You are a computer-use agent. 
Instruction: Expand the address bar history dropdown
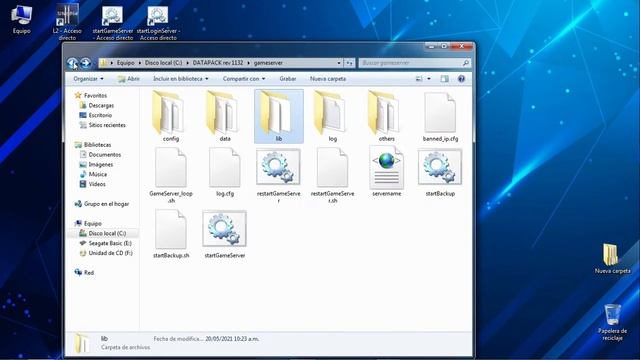339,63
